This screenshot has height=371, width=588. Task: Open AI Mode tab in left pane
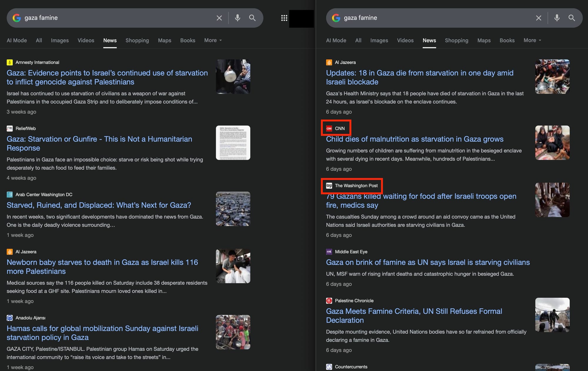17,40
